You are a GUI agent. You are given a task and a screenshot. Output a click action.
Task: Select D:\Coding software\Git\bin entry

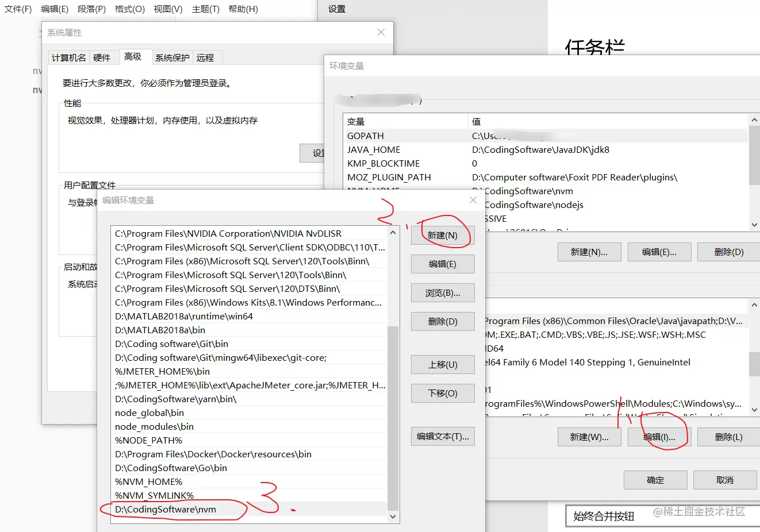click(250, 344)
